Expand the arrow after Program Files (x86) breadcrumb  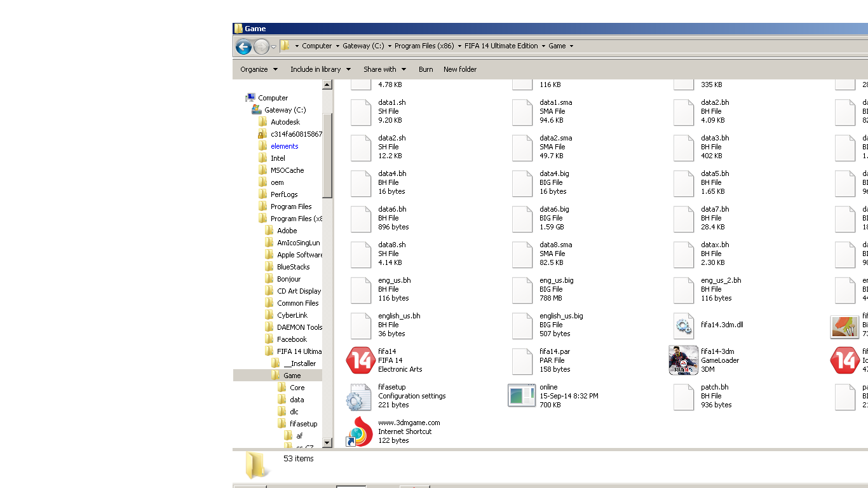459,46
